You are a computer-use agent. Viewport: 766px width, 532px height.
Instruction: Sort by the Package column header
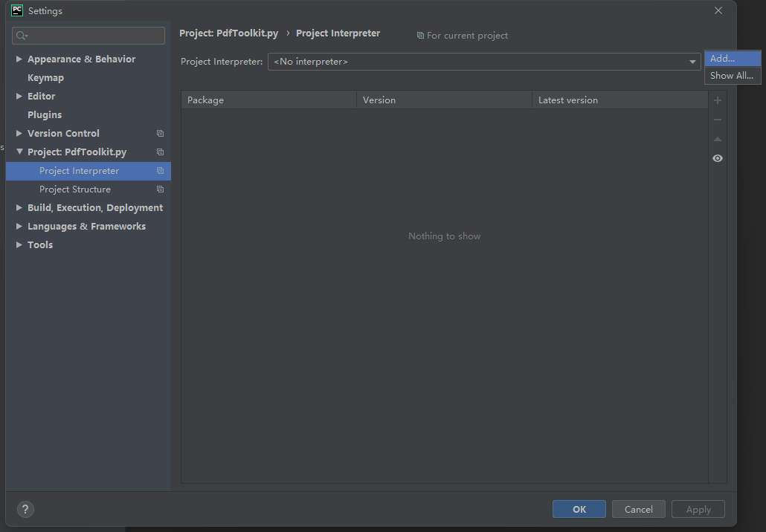268,100
